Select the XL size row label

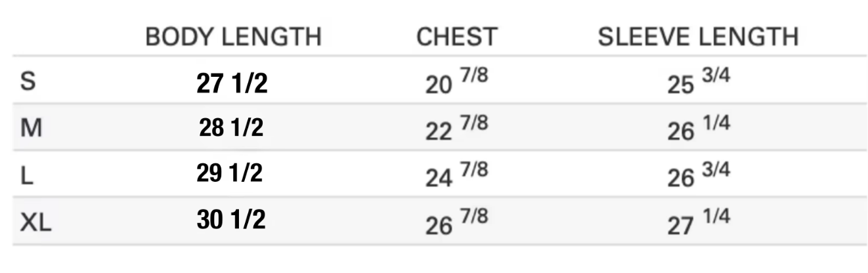tap(35, 222)
